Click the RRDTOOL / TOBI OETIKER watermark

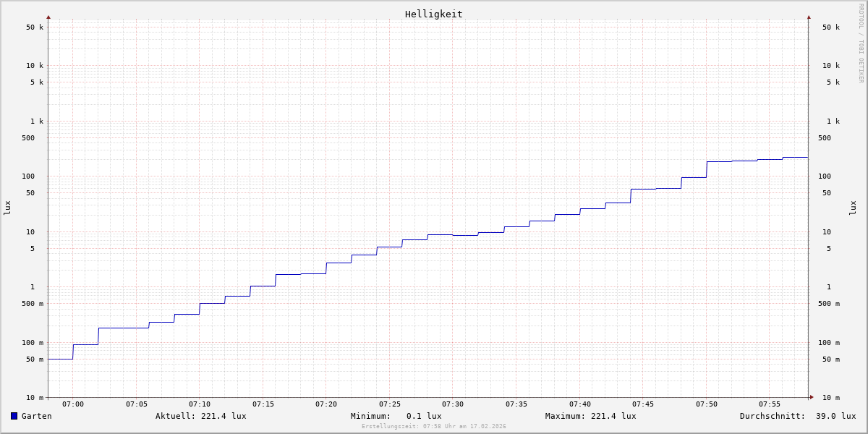coord(861,43)
